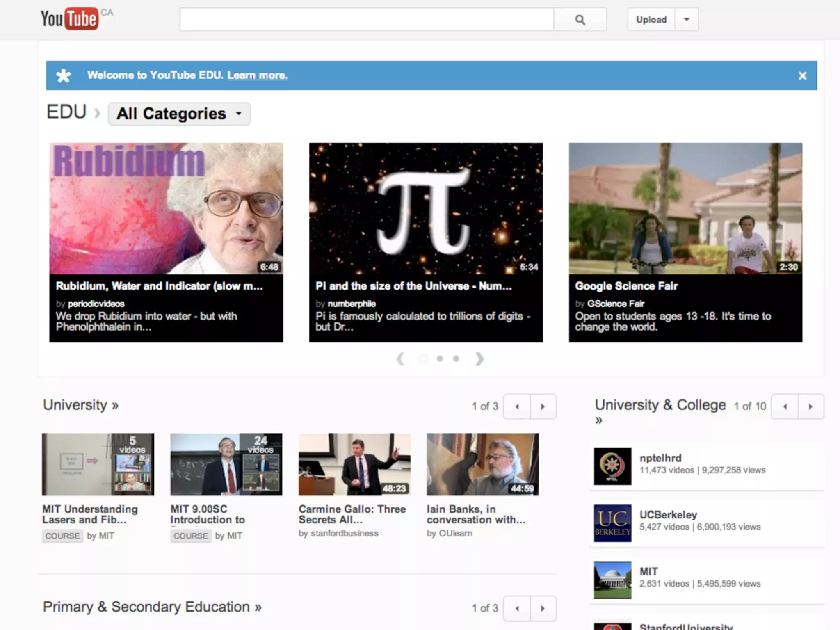Select the first carousel dot indicator
840x630 pixels.
pos(423,359)
